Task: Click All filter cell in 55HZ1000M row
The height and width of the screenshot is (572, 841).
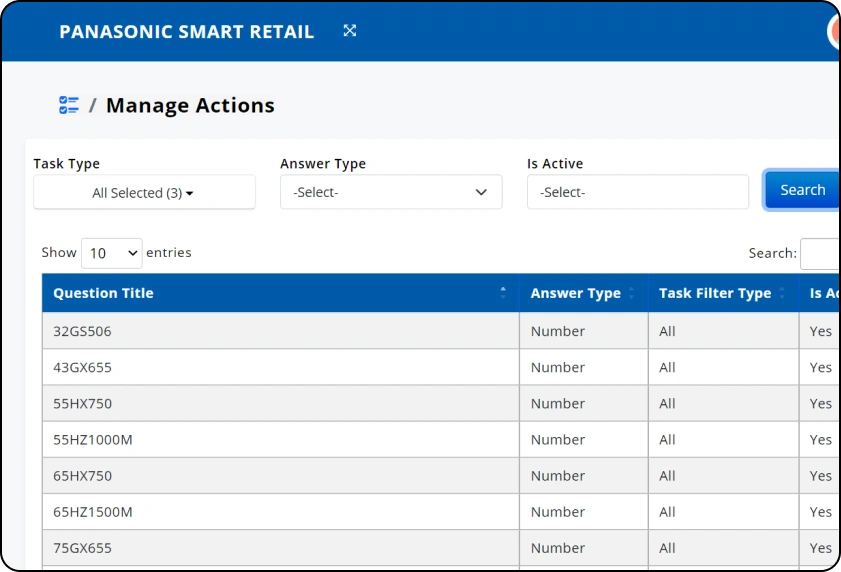Action: (x=724, y=439)
